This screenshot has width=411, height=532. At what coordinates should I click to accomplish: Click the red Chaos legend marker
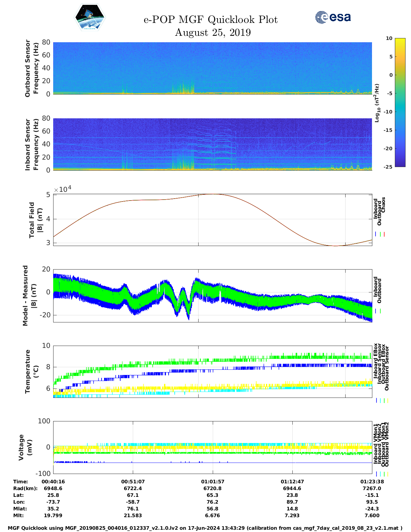tap(384, 234)
